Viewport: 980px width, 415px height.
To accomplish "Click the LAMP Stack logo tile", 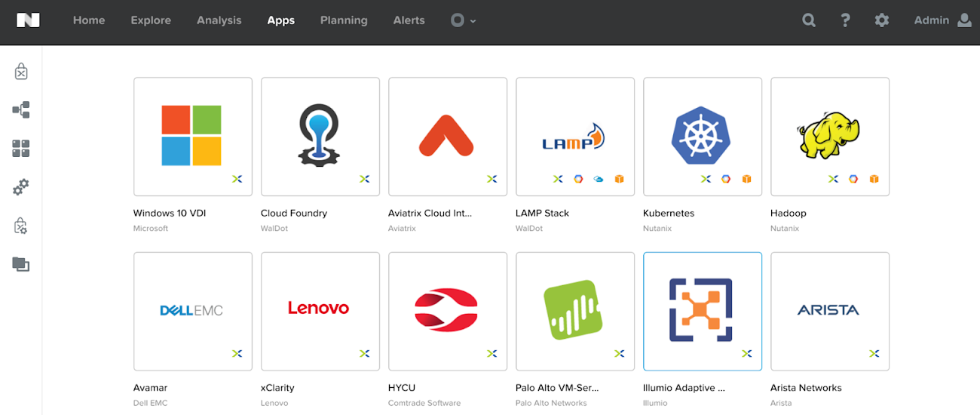I will 575,137.
